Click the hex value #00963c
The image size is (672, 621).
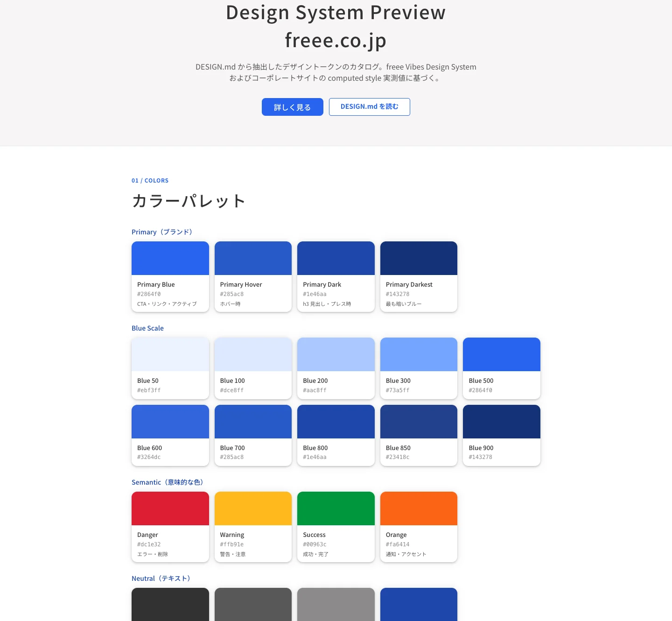(315, 544)
